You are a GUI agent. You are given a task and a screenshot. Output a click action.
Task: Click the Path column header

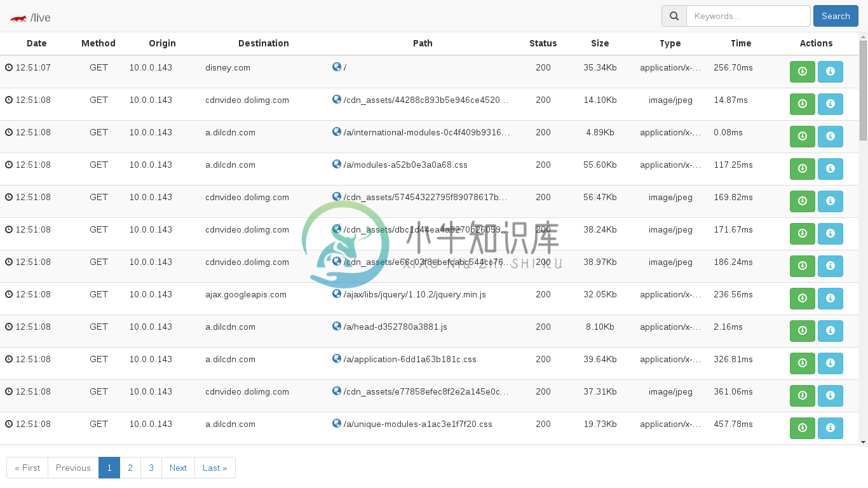click(x=423, y=43)
